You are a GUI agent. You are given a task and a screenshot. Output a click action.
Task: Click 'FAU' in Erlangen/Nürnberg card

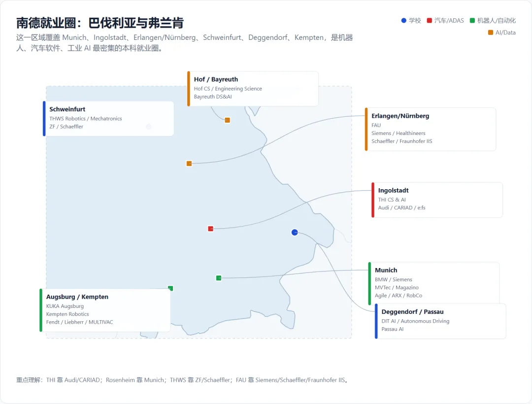[x=376, y=125]
